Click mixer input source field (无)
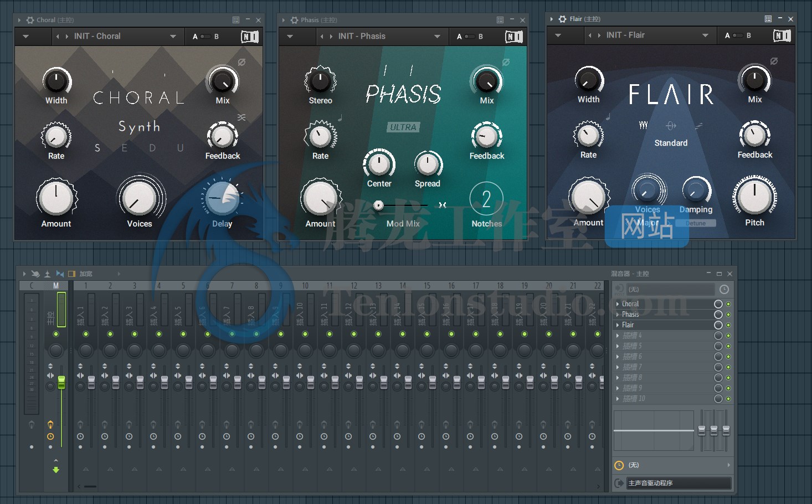The image size is (812, 504). pos(670,290)
